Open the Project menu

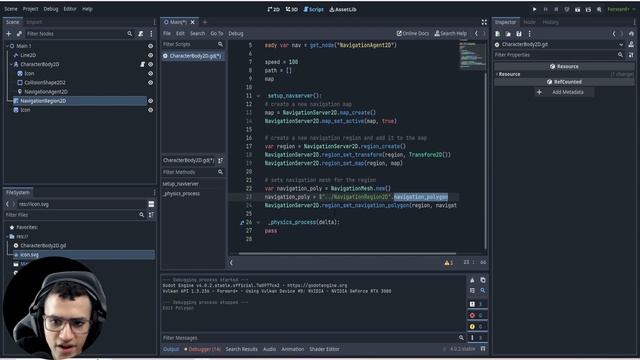(x=31, y=9)
